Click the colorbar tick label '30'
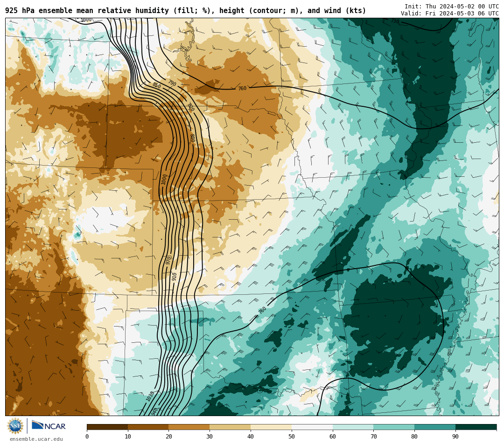504x445 pixels. click(x=210, y=436)
